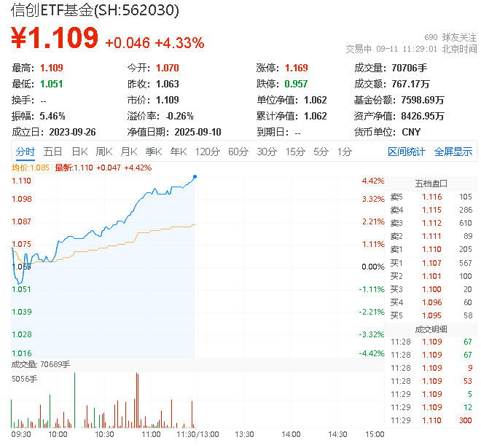
Task: Select 买2 order row at 1.101
Action: click(431, 276)
